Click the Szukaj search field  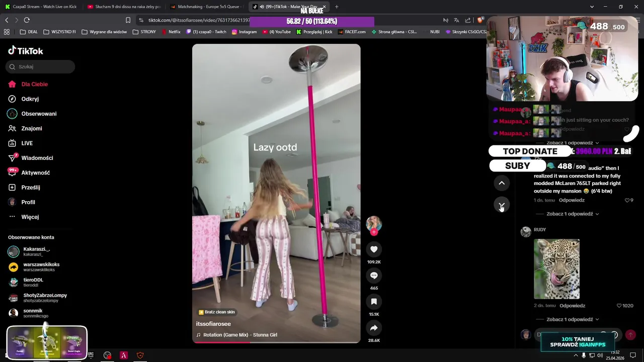[x=40, y=66]
